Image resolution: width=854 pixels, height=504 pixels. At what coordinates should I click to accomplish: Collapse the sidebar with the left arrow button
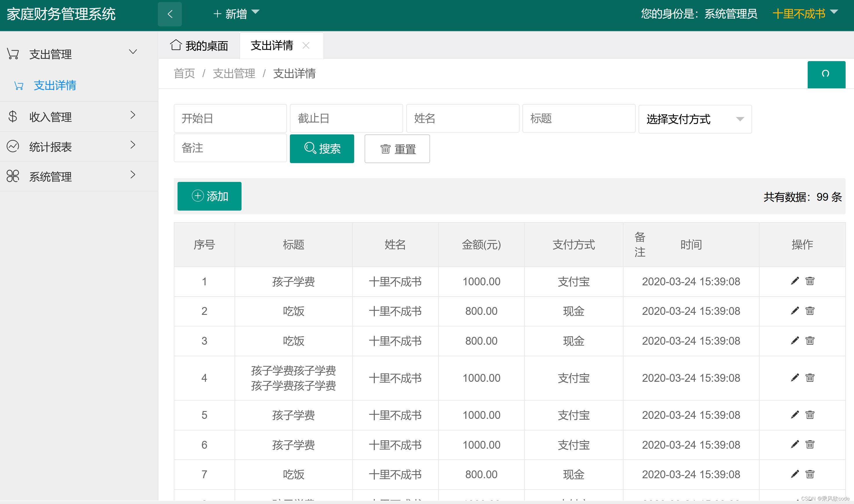tap(169, 14)
